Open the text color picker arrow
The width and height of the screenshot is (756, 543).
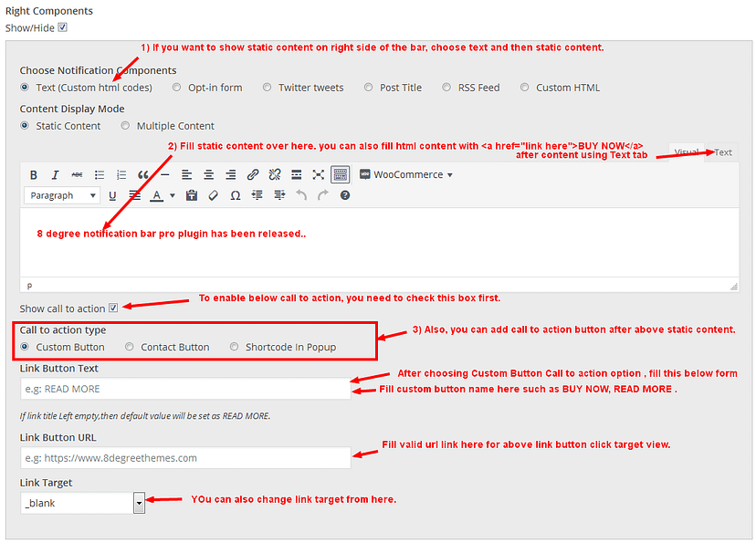coord(173,195)
